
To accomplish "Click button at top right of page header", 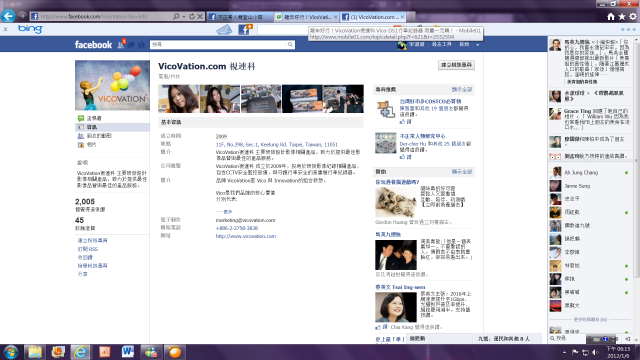I will (456, 65).
